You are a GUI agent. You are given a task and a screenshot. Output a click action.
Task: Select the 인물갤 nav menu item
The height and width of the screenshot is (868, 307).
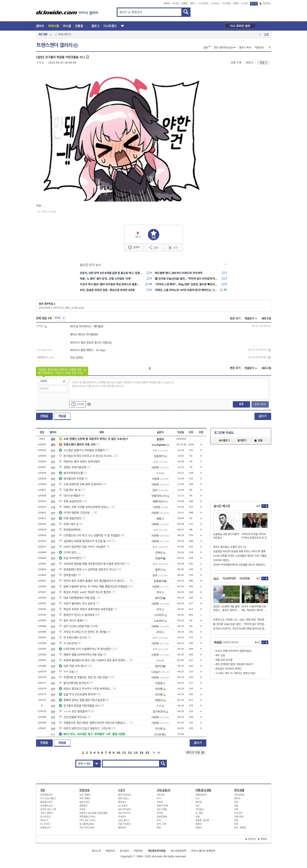pos(79,26)
